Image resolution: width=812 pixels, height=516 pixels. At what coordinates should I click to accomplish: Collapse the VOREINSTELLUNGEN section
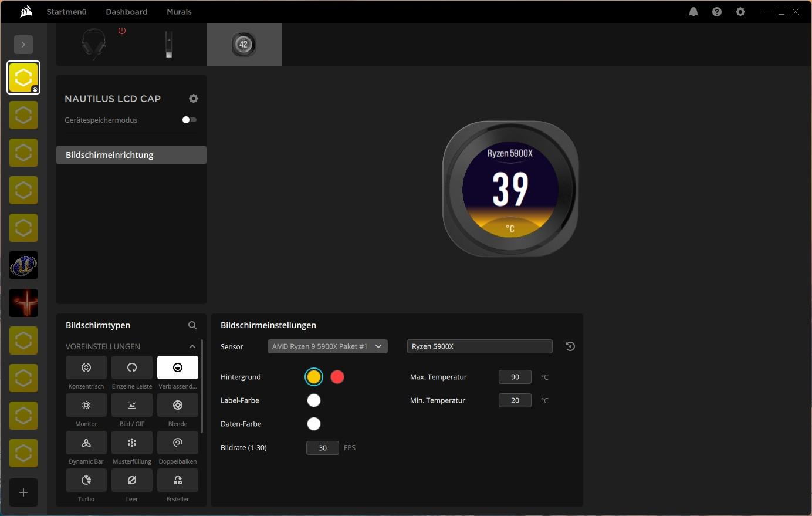pyautogui.click(x=192, y=346)
